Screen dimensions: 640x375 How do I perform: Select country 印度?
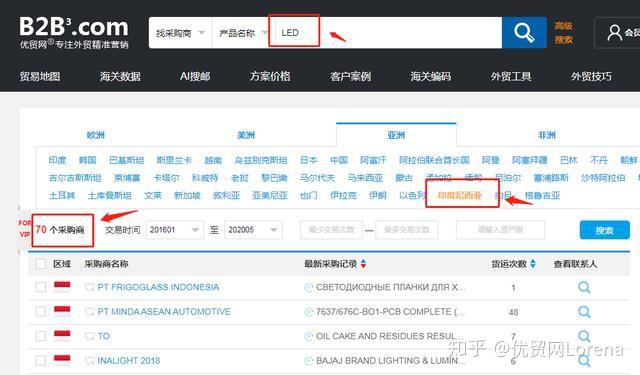click(57, 160)
